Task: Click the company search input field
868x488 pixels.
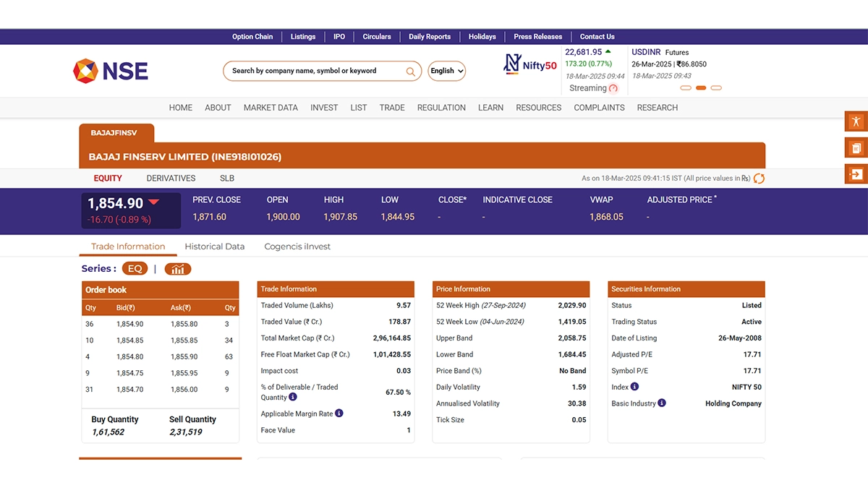Action: [315, 71]
